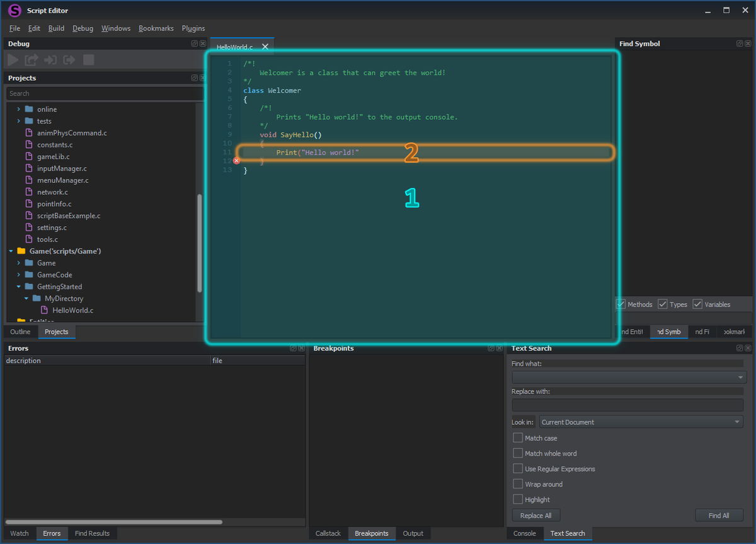Open the Look in dropdown showing Current Document

(641, 422)
